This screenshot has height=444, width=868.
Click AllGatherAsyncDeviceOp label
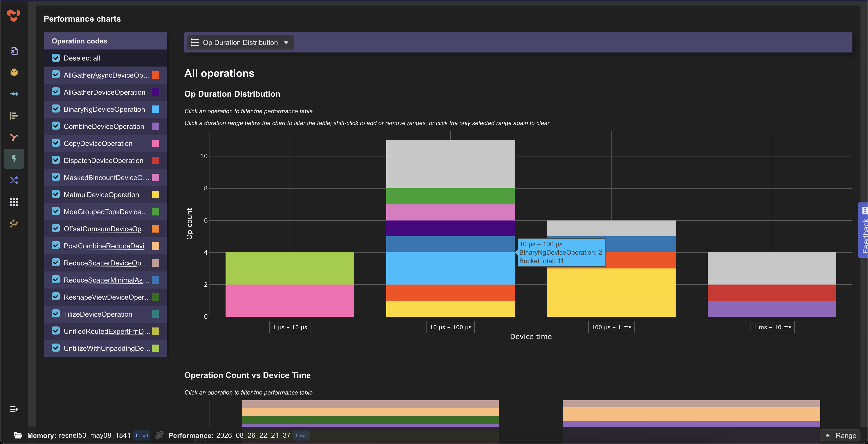(x=106, y=75)
